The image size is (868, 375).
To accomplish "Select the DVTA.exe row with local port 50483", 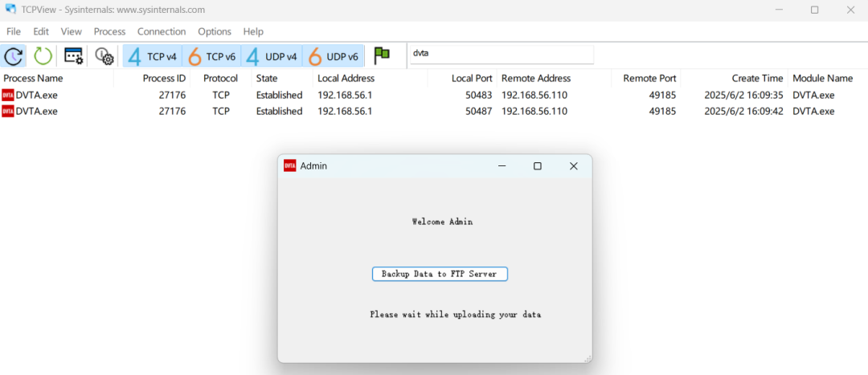I will [x=434, y=95].
